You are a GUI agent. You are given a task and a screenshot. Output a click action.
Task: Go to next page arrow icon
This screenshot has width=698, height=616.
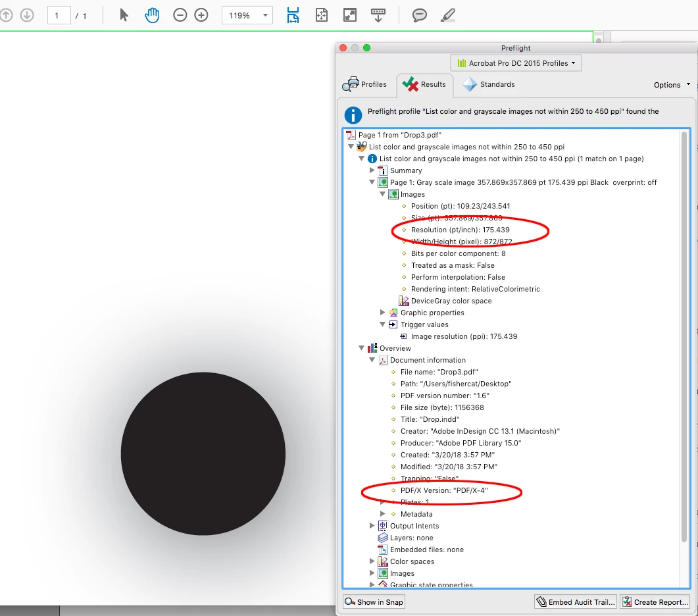(x=27, y=15)
